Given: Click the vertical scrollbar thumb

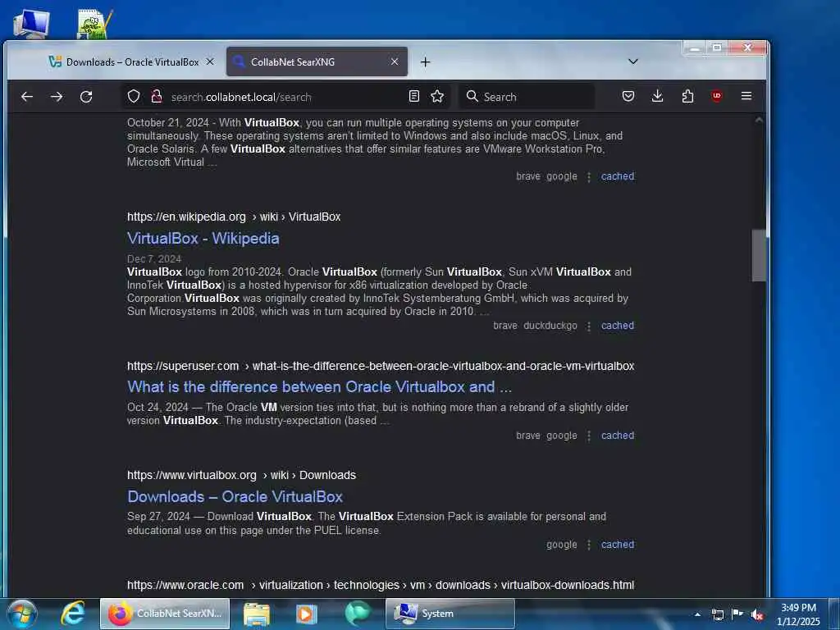Looking at the screenshot, I should [759, 256].
